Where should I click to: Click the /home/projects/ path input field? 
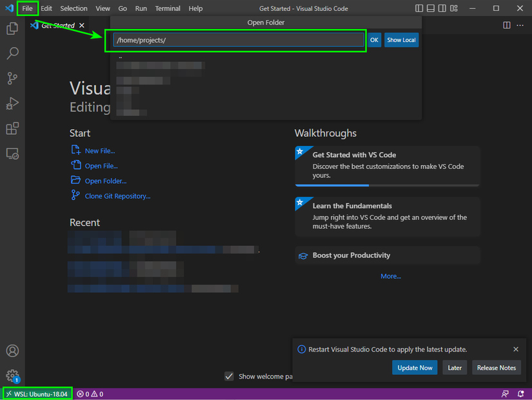pos(238,40)
